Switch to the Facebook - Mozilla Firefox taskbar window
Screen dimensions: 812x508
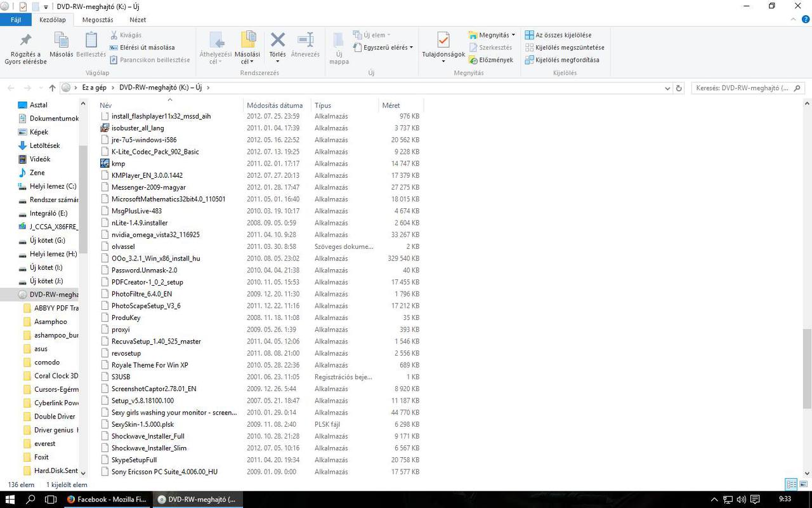pyautogui.click(x=107, y=499)
